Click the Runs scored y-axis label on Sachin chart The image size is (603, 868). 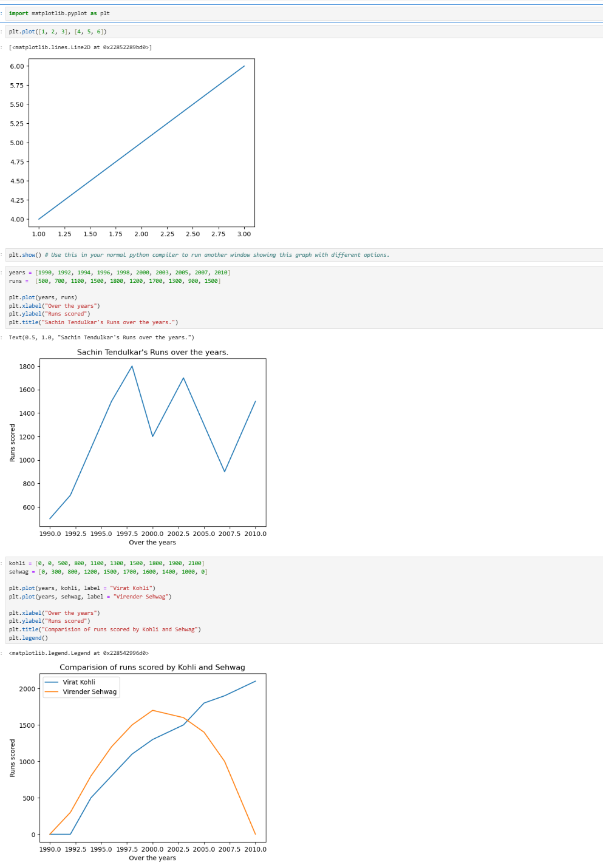click(13, 442)
